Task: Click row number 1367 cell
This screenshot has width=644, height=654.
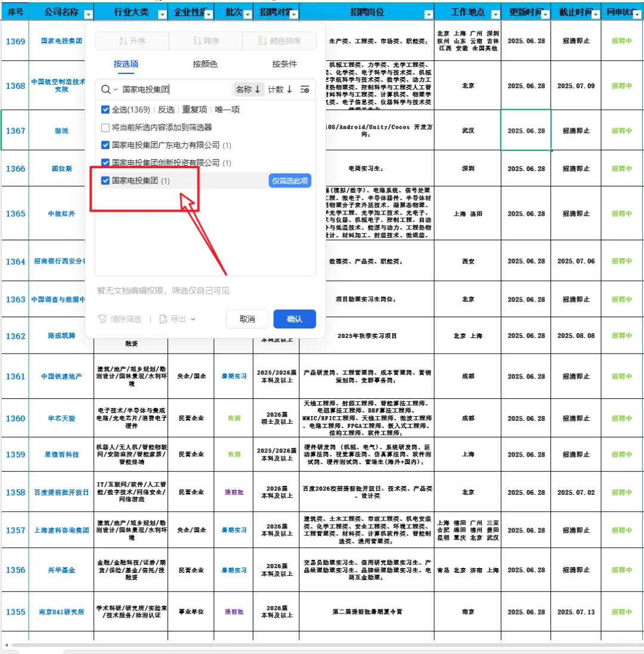Action: [16, 131]
